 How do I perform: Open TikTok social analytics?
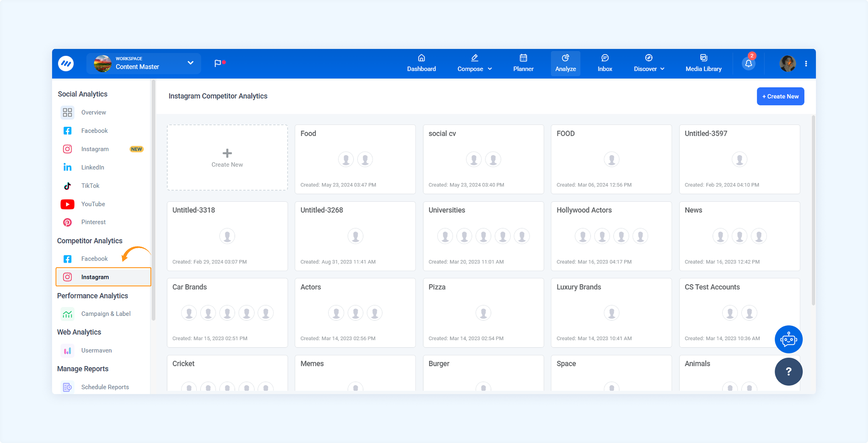(90, 186)
